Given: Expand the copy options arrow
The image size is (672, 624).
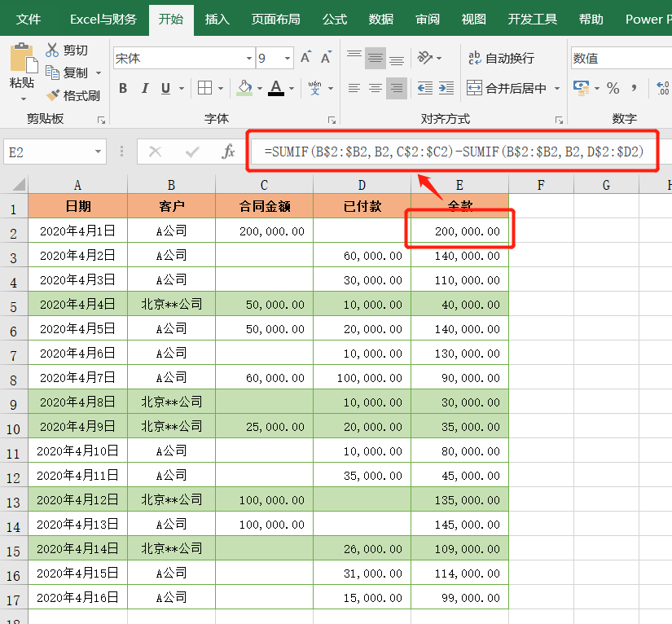Looking at the screenshot, I should (99, 73).
